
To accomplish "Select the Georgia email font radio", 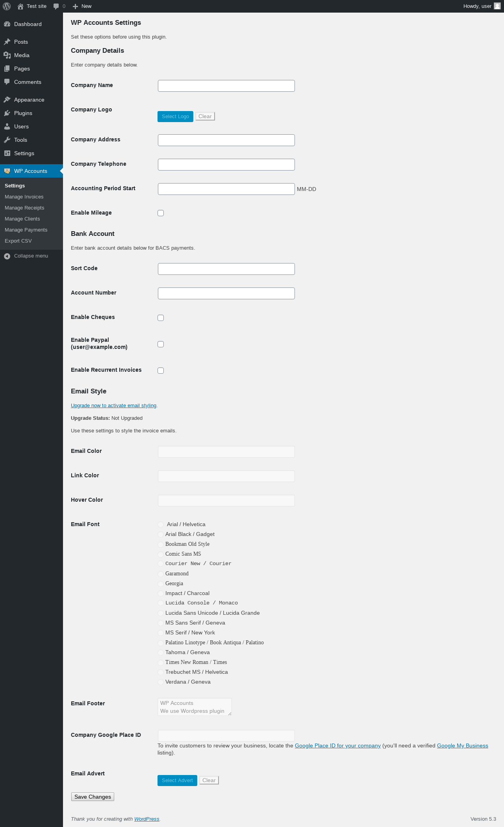I will [x=161, y=584].
